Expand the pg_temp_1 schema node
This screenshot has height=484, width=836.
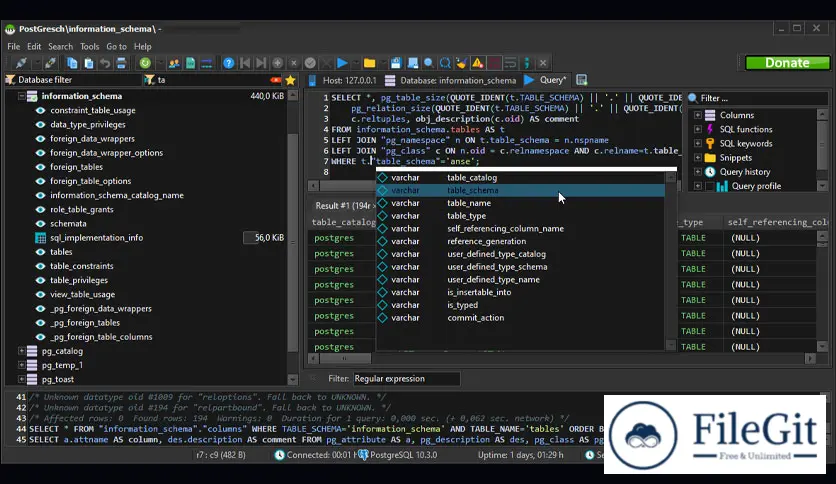pos(21,365)
